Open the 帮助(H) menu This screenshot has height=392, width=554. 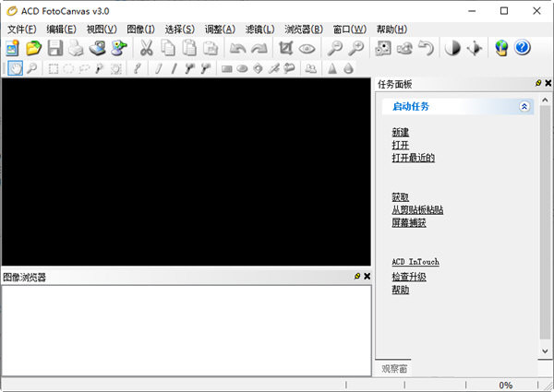[x=391, y=30]
